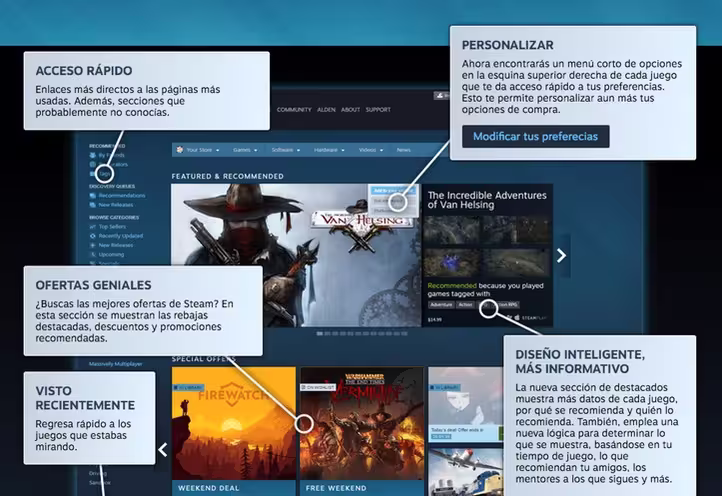Go back with the left carousel arrow

pos(163,449)
